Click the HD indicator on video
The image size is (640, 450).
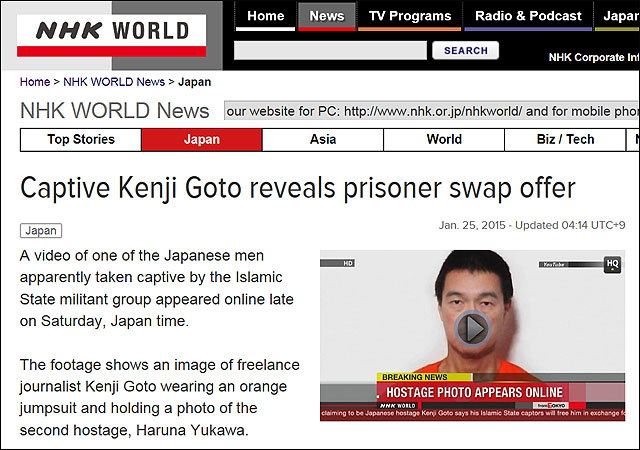[x=348, y=263]
